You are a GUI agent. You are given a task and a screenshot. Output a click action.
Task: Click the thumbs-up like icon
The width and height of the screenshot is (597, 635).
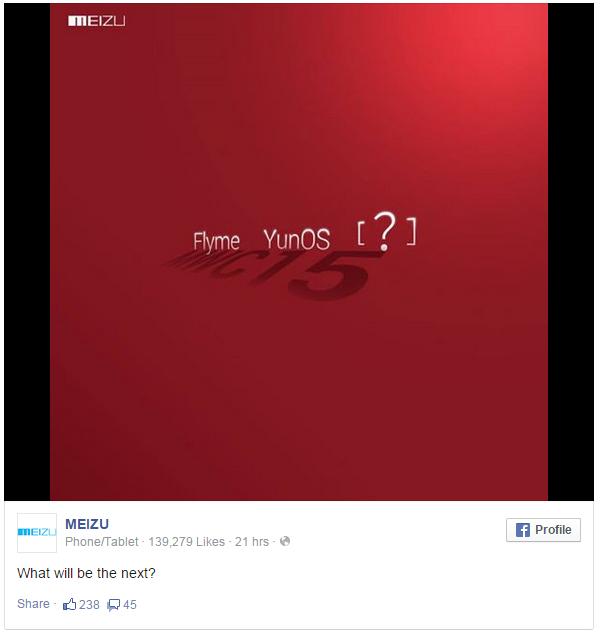click(x=69, y=604)
